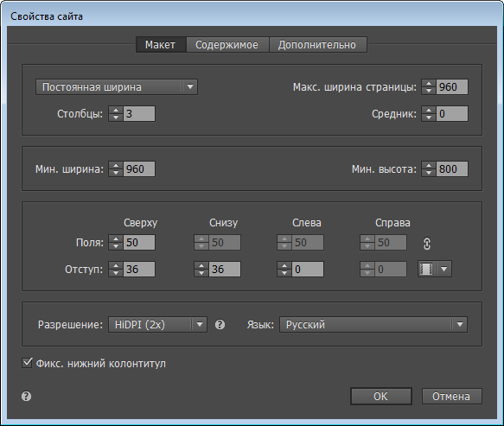Open the padding alignment dropdown arrow
Viewport: 504px width, 426px height.
443,269
